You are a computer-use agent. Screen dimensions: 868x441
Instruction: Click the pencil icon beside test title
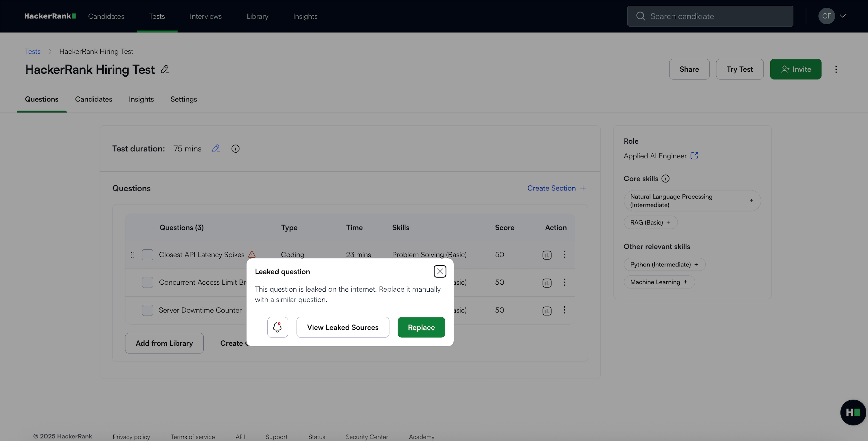point(165,69)
